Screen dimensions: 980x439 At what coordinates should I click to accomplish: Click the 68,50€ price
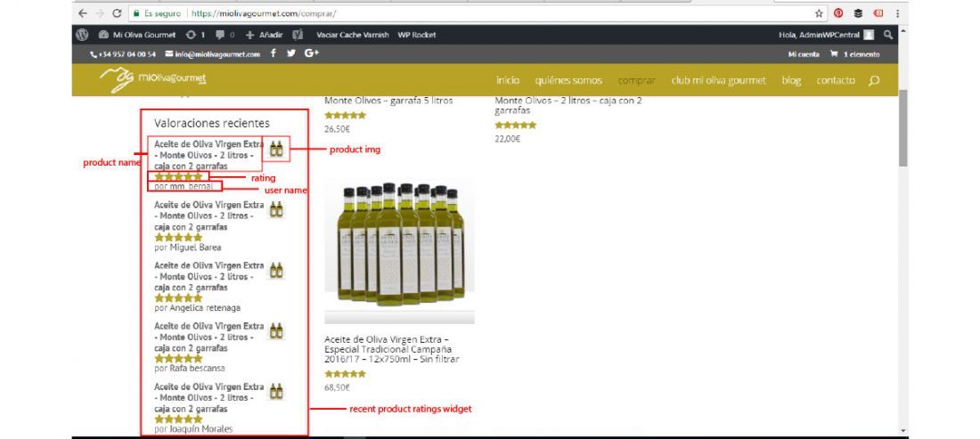click(337, 387)
